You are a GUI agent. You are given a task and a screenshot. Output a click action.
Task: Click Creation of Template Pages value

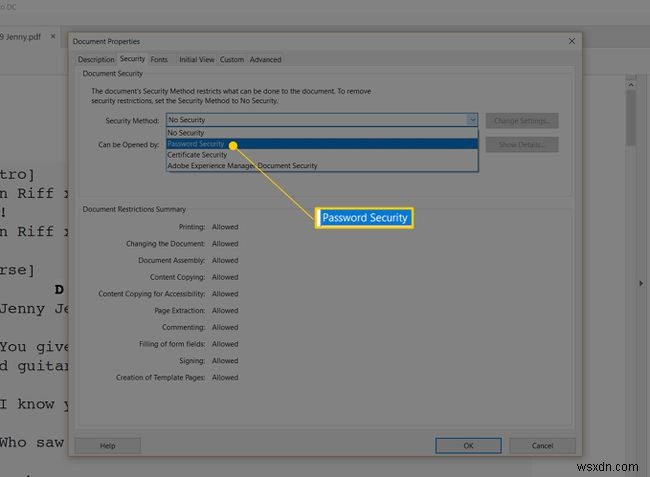[225, 378]
